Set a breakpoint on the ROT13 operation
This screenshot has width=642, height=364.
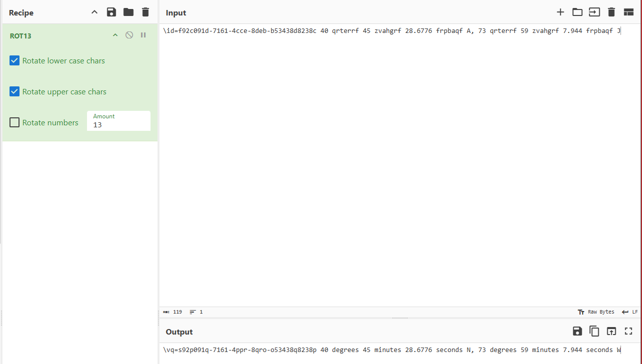point(143,34)
